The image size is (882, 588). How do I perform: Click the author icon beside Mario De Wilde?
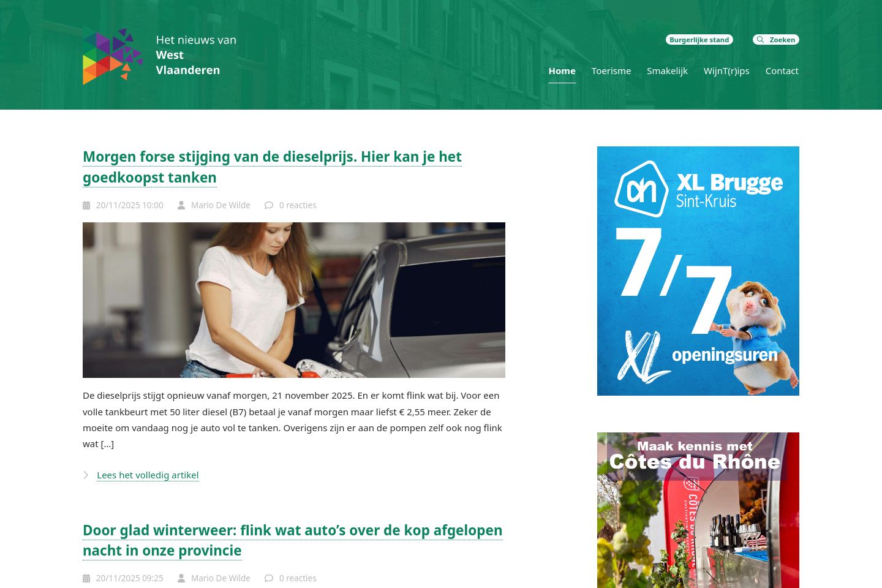pyautogui.click(x=181, y=206)
